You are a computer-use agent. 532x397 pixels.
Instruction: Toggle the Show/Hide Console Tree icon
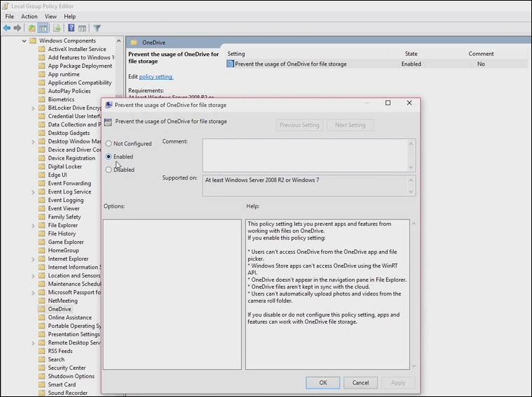(43, 28)
